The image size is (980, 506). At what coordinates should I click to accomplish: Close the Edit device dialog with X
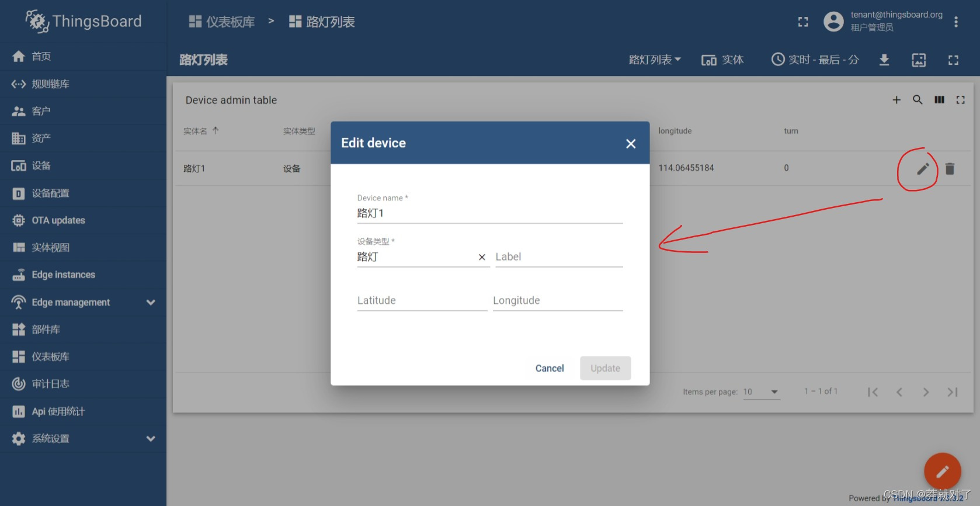(631, 144)
